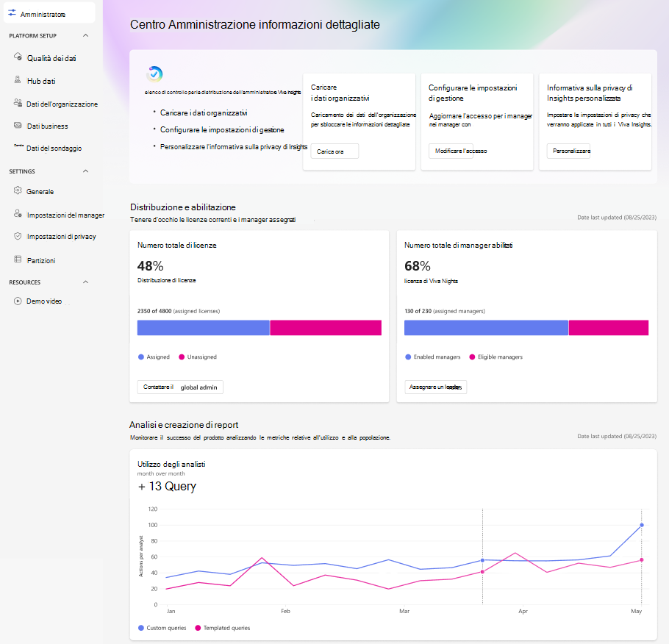Viewport: 669px width, 644px height.
Task: Click the Assegnare un leader button
Action: pyautogui.click(x=436, y=387)
